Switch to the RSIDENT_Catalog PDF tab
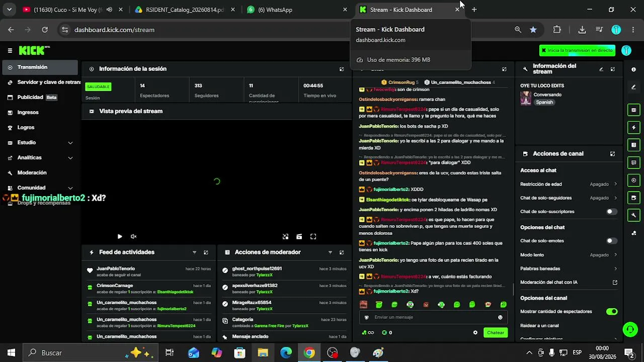Viewport: 644px width, 362px height. point(185,10)
